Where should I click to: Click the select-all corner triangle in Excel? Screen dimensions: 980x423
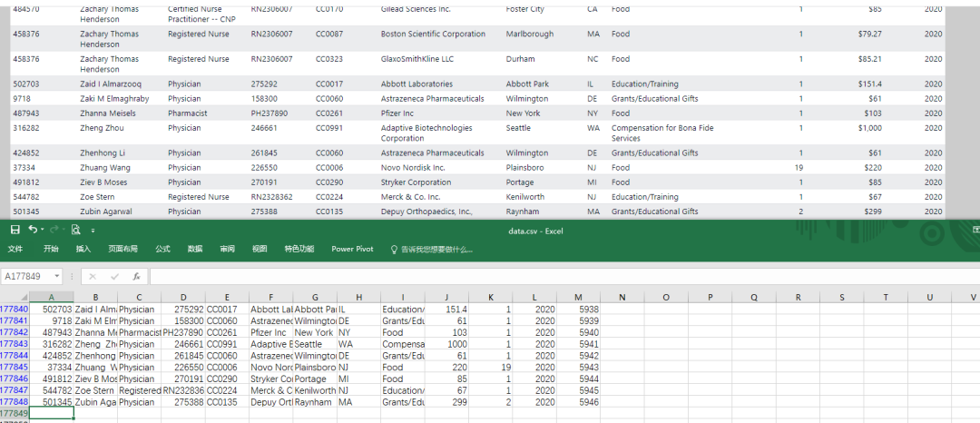click(x=24, y=298)
